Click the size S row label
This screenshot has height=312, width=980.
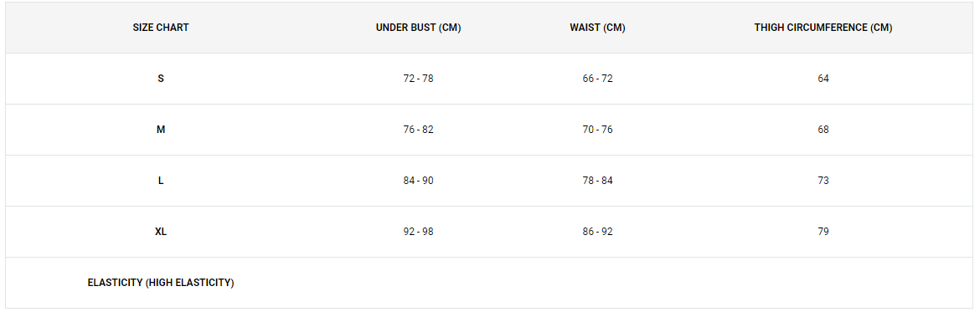(x=161, y=79)
